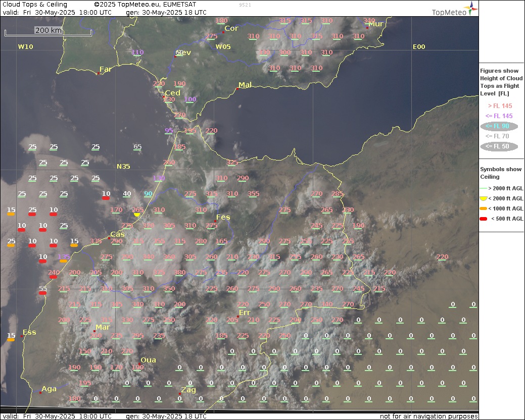Click the 'Symbols show Ceiling' legend heading
Viewport: 525px width, 420px height.
click(x=501, y=173)
